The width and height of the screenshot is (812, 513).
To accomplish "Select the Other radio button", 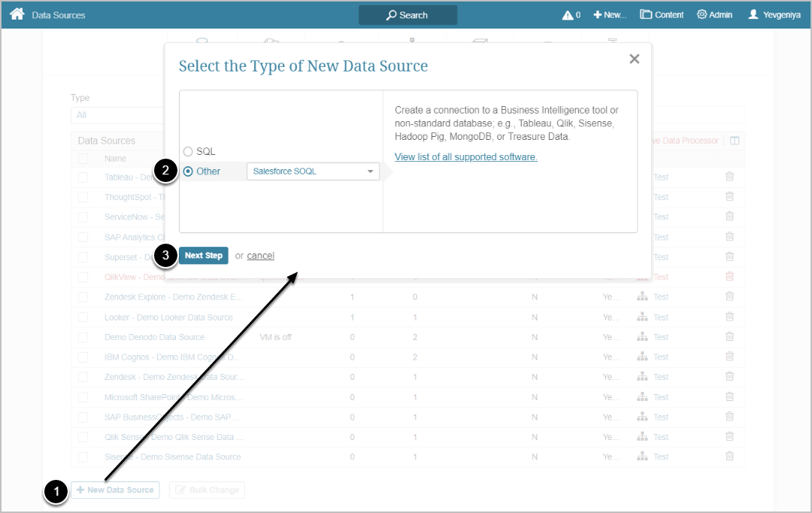I will tap(188, 172).
